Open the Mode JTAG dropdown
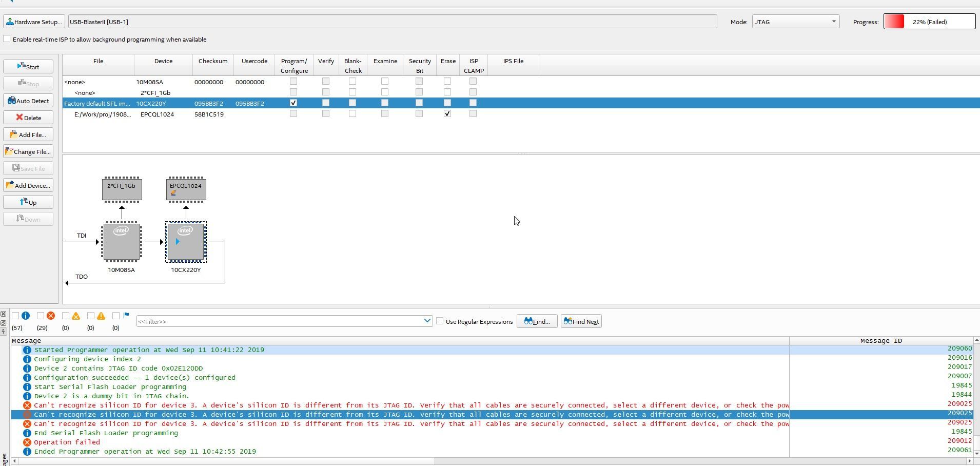980x466 pixels. (x=796, y=22)
